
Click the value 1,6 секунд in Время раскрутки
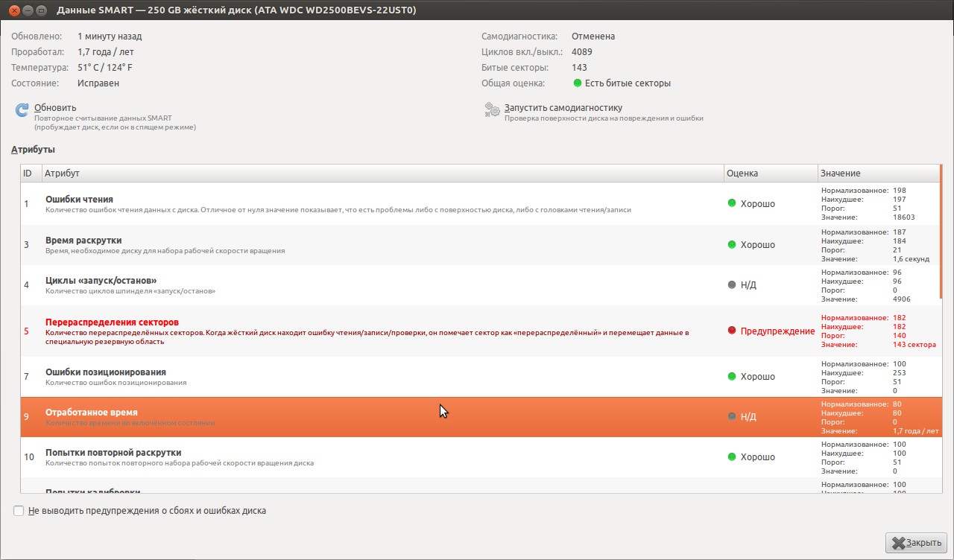[x=911, y=258]
